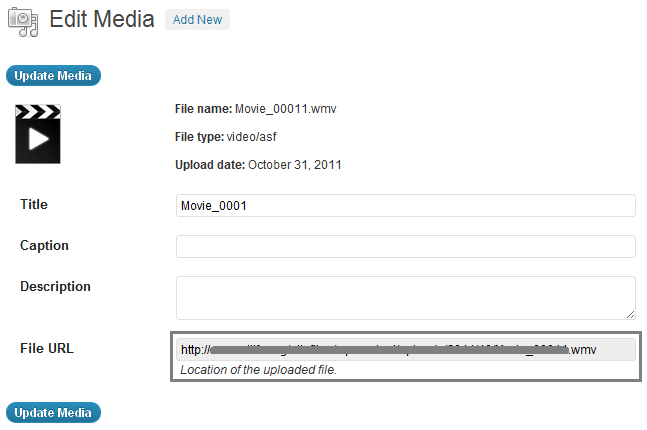
Task: Click the .wmv ending of the file URL
Action: point(583,350)
